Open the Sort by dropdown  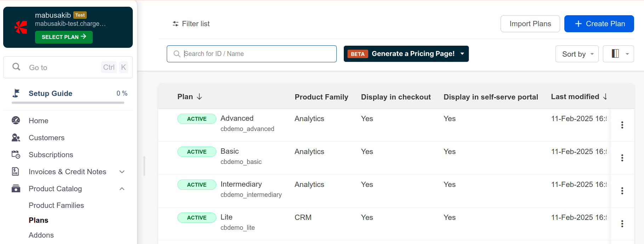(577, 54)
